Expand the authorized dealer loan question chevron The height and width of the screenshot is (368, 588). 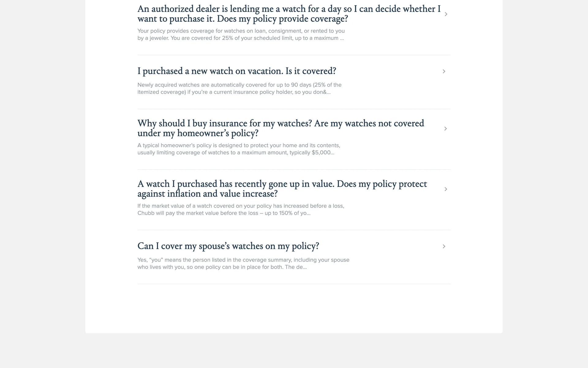[446, 14]
